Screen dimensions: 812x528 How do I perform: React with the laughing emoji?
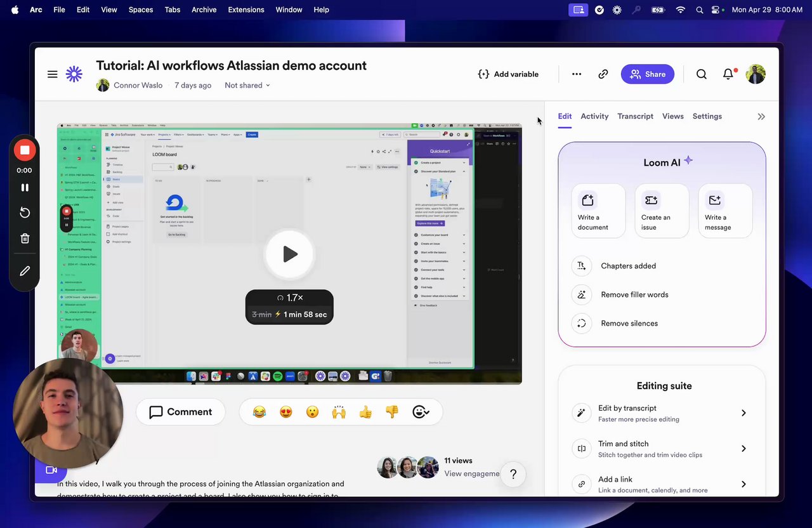259,412
